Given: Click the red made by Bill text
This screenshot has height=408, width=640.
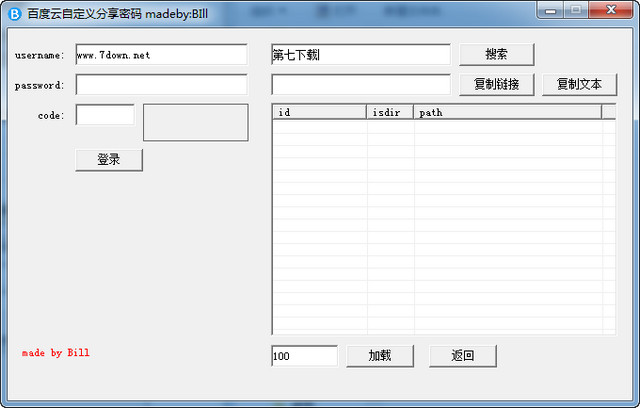Looking at the screenshot, I should (56, 353).
